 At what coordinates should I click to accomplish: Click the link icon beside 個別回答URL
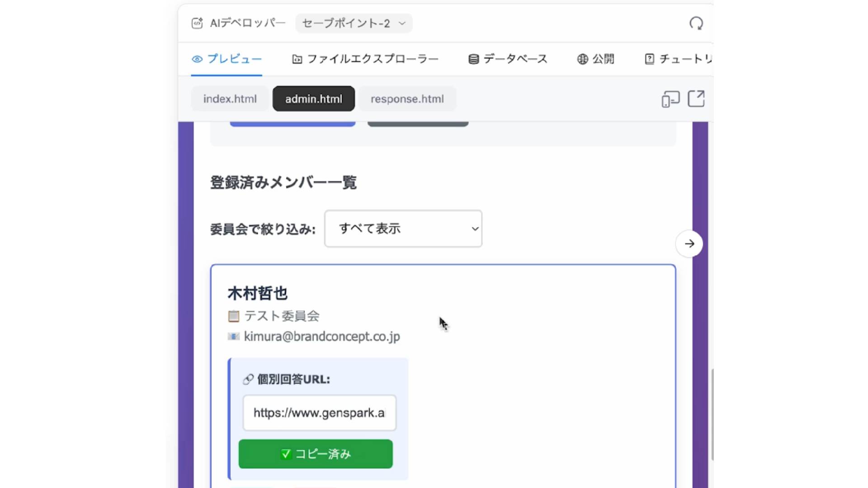pos(248,380)
